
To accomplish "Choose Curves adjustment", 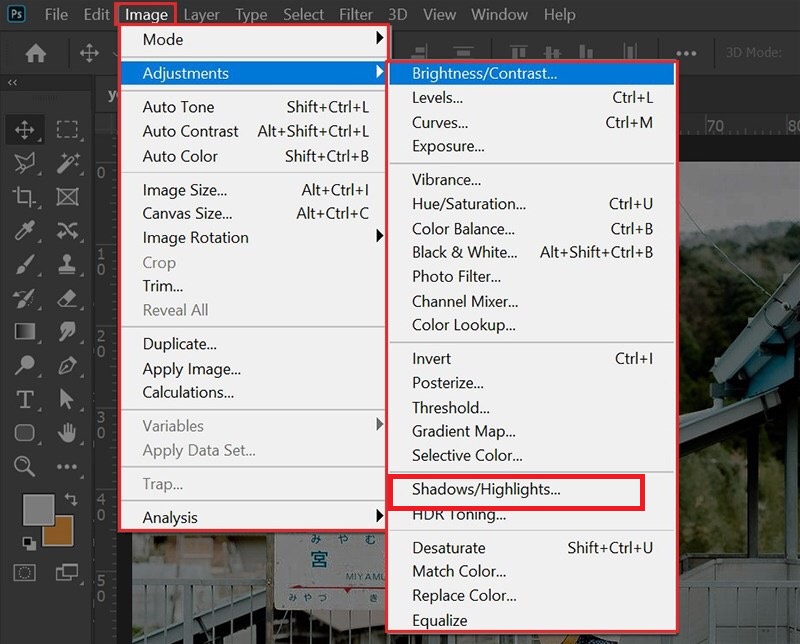I will (x=532, y=122).
